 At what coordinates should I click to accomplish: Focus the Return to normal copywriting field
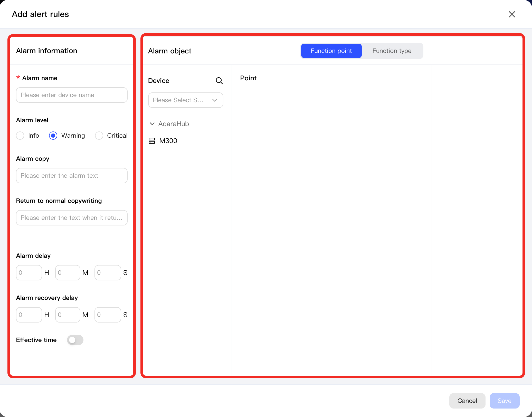point(72,218)
